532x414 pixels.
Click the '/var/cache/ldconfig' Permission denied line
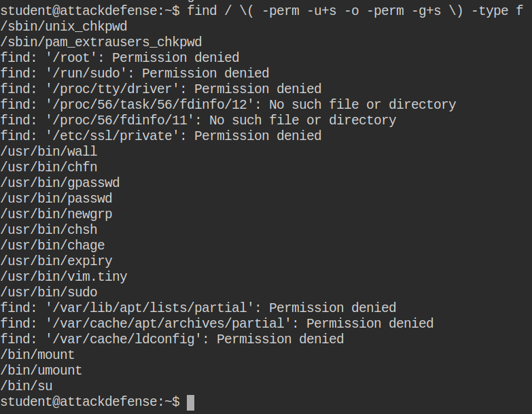(x=172, y=339)
